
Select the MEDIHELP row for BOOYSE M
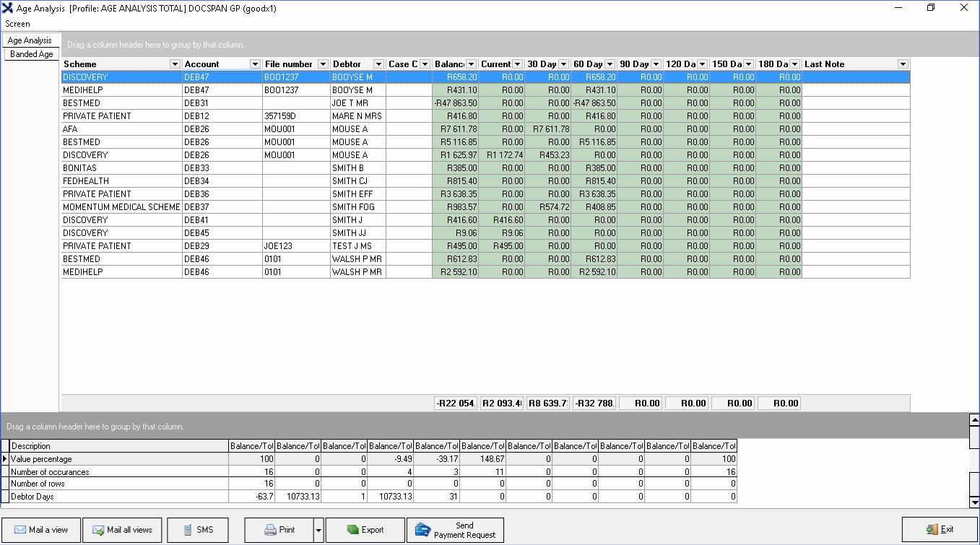(x=121, y=90)
